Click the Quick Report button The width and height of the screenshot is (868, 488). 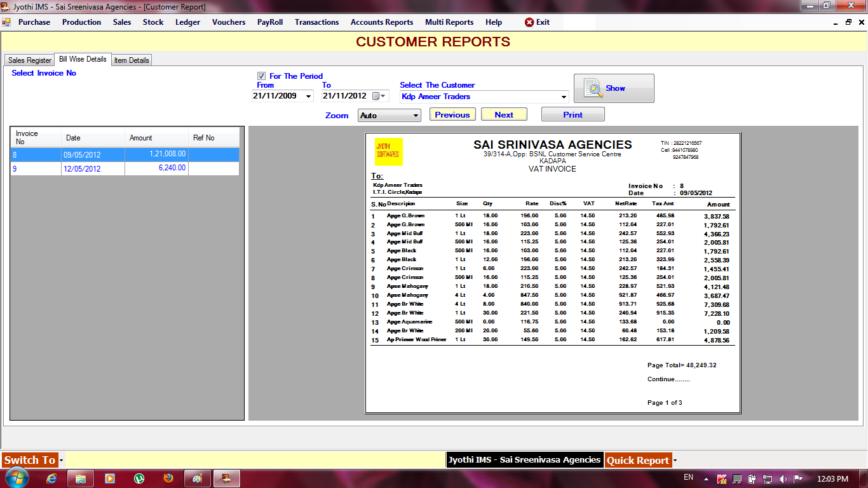pyautogui.click(x=638, y=460)
